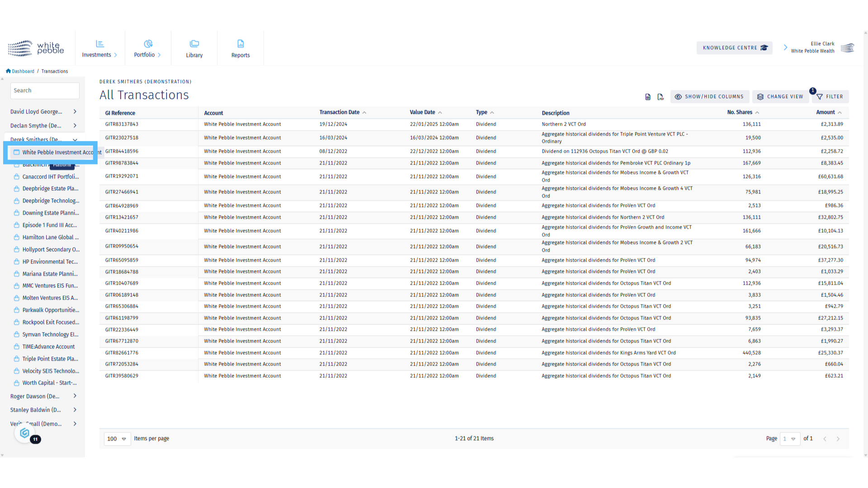Click the White Pebble logo
Screen dimensions: 868x488
click(36, 48)
